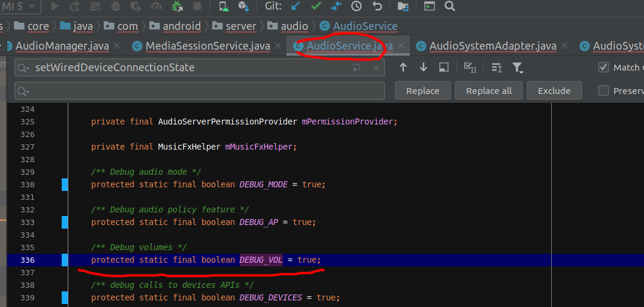Close the AudioService.java tab
The height and width of the screenshot is (307, 644).
click(401, 45)
